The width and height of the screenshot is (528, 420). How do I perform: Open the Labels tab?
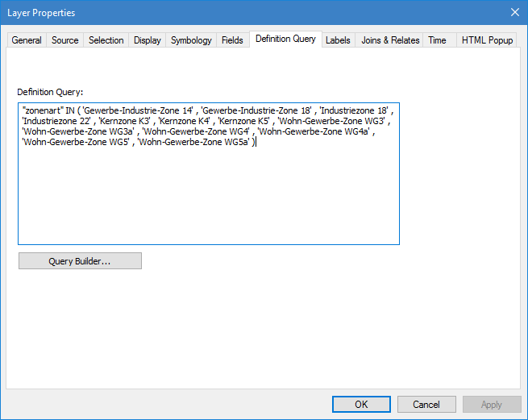tap(338, 40)
